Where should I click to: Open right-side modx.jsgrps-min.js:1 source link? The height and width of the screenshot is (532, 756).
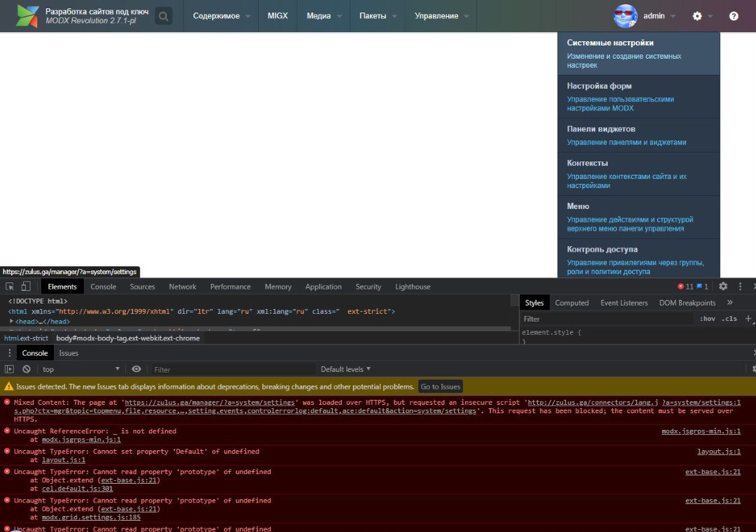point(701,431)
